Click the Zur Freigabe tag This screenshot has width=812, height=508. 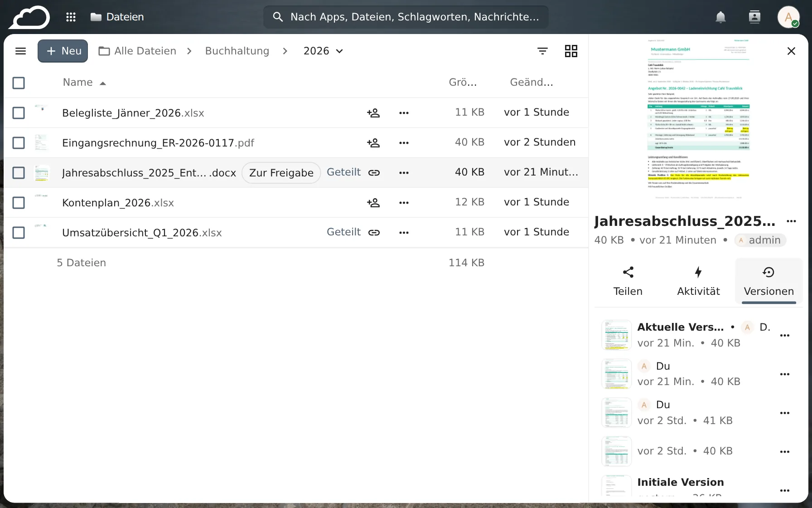click(281, 173)
